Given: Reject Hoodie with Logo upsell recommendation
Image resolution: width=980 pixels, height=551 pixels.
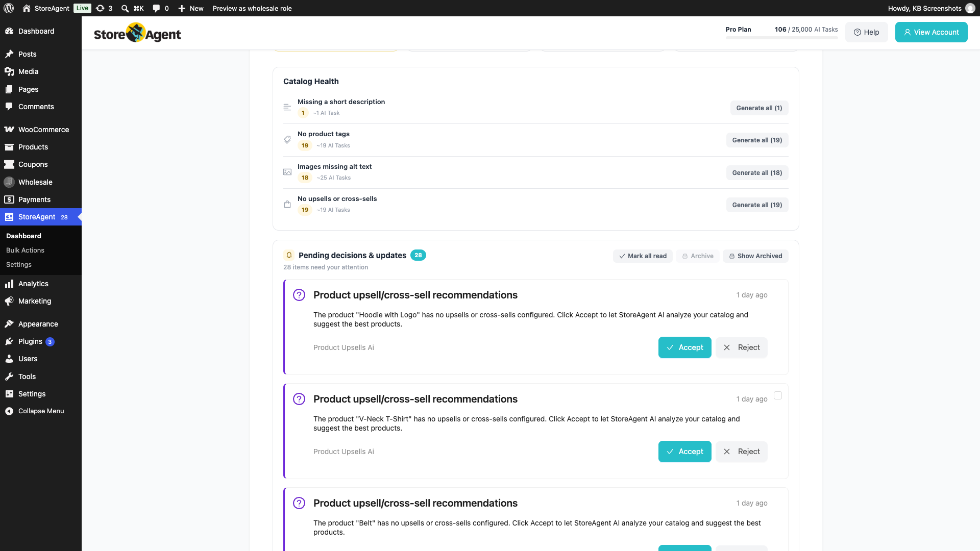Looking at the screenshot, I should pos(741,347).
